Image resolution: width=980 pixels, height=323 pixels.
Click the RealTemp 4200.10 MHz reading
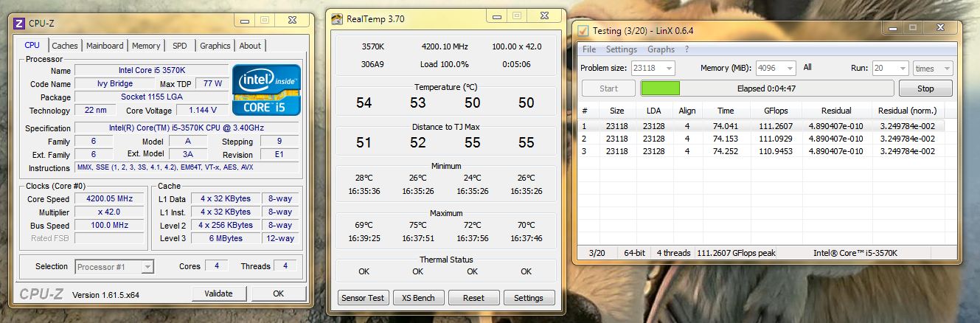click(445, 46)
